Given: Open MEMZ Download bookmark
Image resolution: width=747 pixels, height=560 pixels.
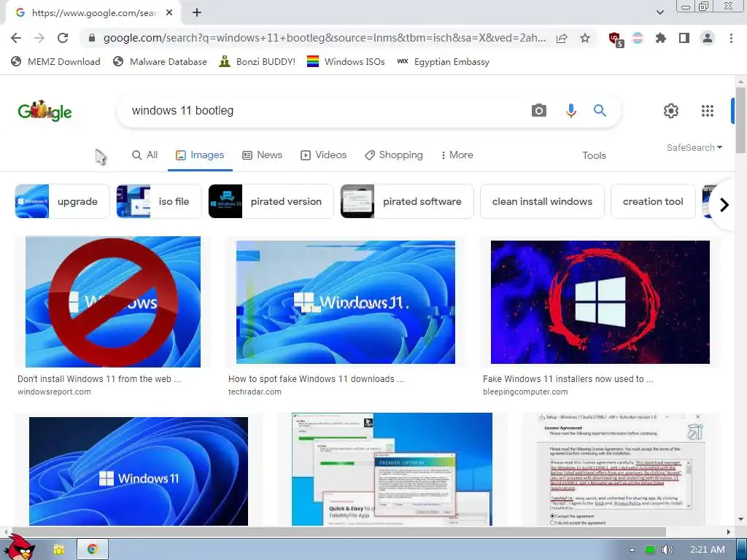Looking at the screenshot, I should click(x=55, y=61).
